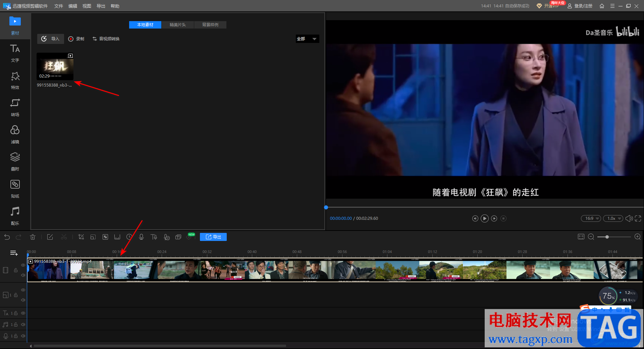This screenshot has width=644, height=349.
Task: Click the redo arrow icon
Action: 18,237
